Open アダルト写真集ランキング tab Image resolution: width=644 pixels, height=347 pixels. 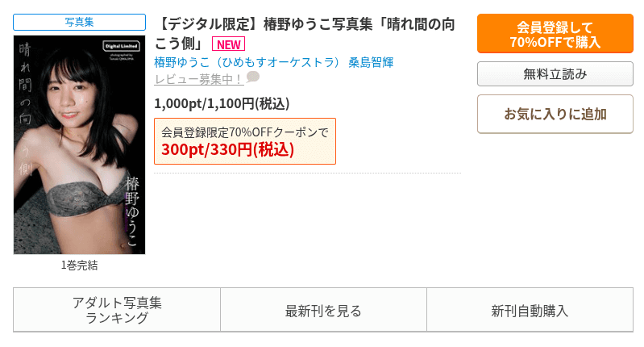[117, 310]
